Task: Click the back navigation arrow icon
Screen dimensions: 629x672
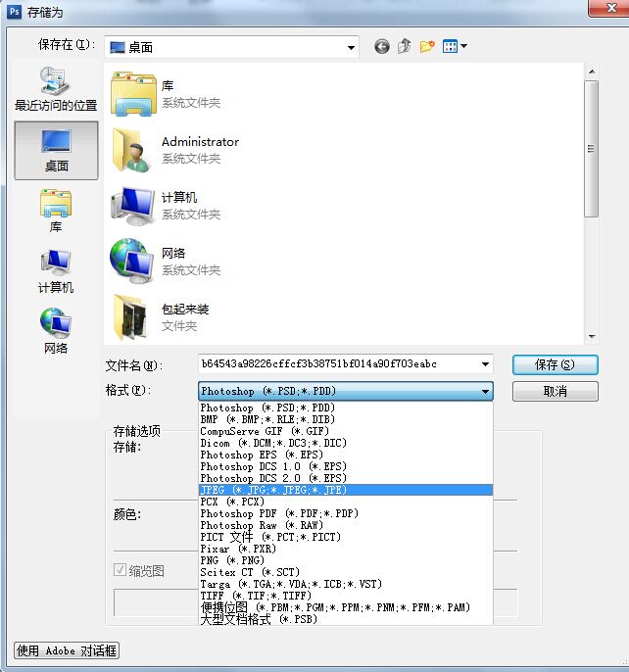Action: (x=381, y=46)
